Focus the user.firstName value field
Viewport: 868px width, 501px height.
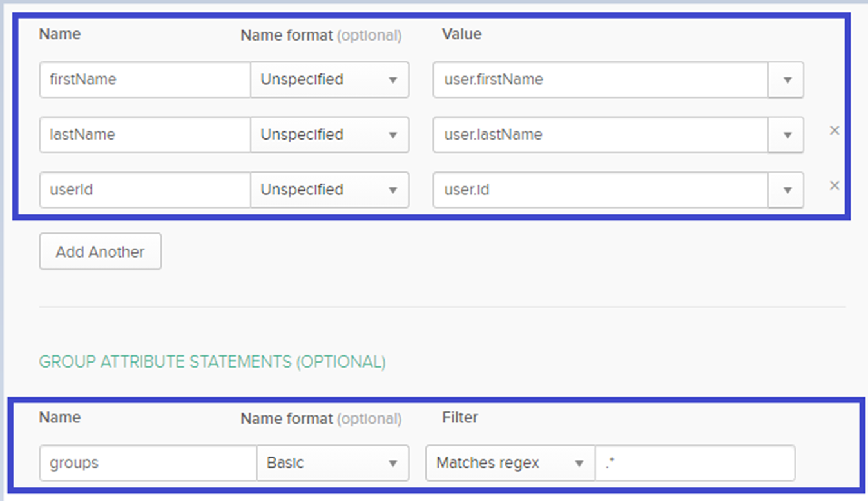tap(601, 80)
